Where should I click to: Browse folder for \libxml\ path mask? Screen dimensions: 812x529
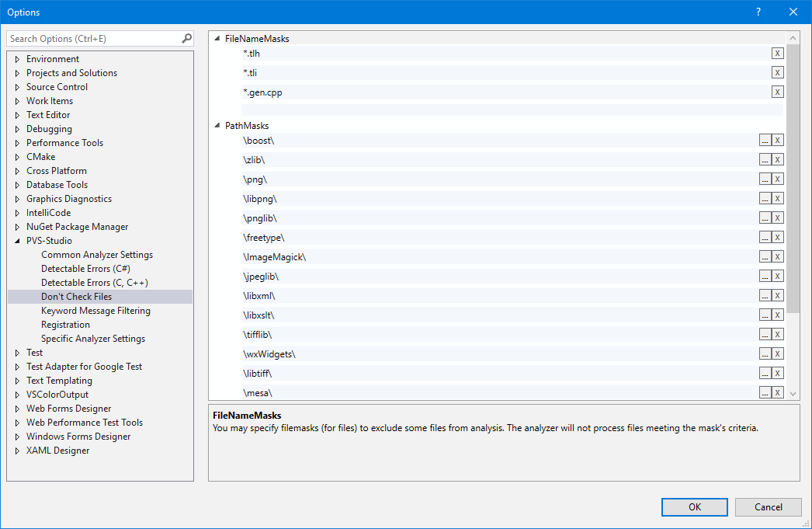tap(765, 296)
